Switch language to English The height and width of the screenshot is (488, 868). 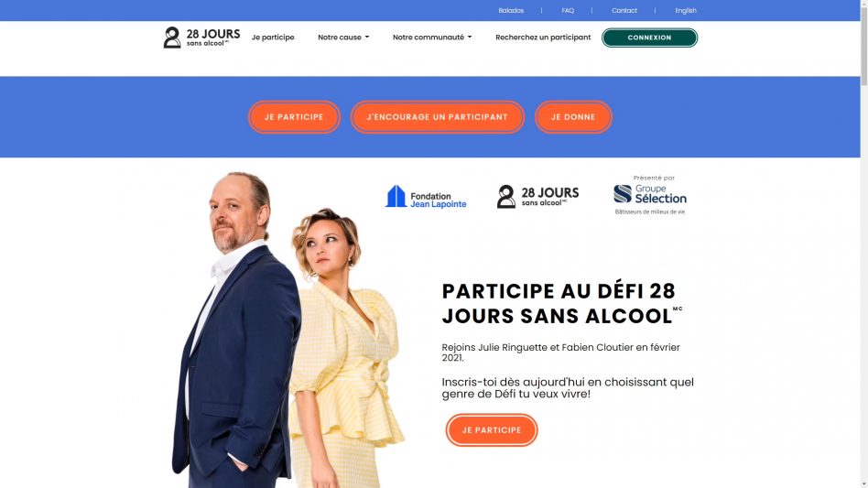[685, 10]
